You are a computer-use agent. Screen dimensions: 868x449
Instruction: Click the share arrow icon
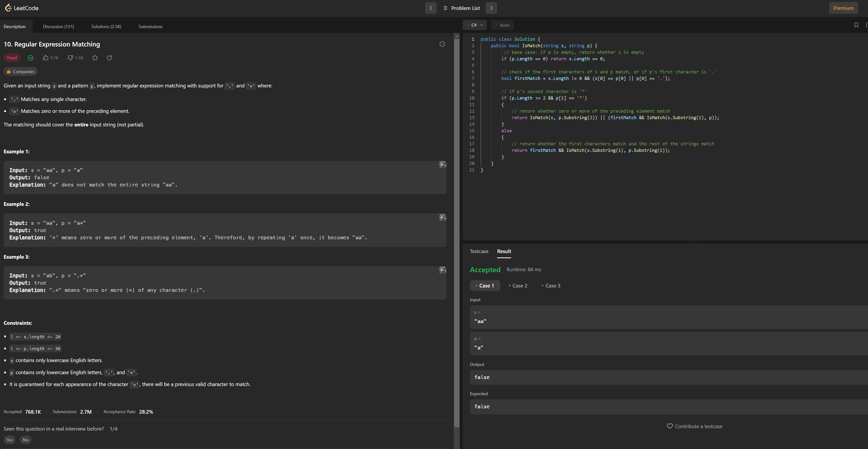(109, 58)
